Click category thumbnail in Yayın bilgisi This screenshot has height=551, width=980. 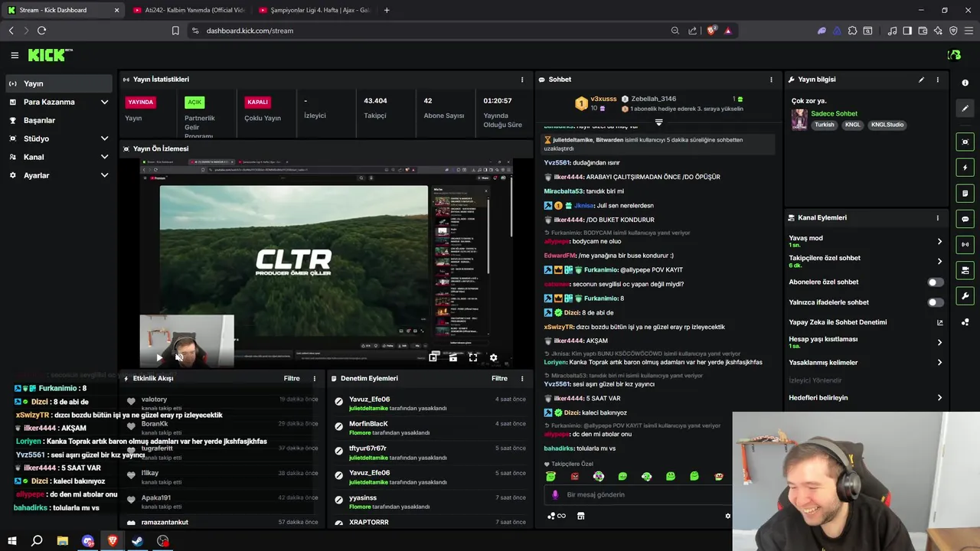coord(799,119)
